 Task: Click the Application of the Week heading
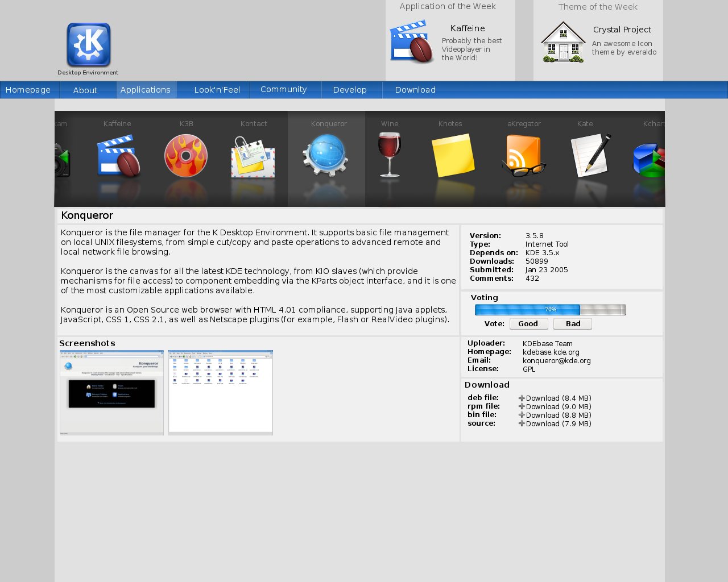[448, 6]
